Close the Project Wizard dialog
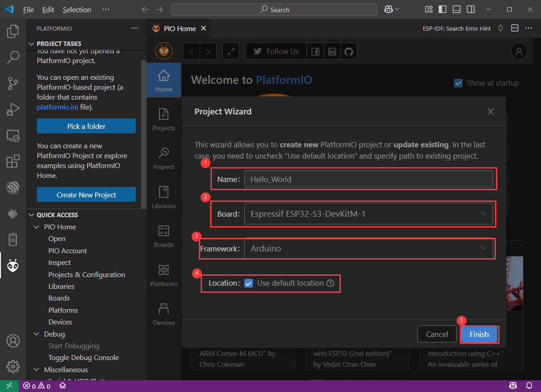The image size is (541, 392). point(491,111)
